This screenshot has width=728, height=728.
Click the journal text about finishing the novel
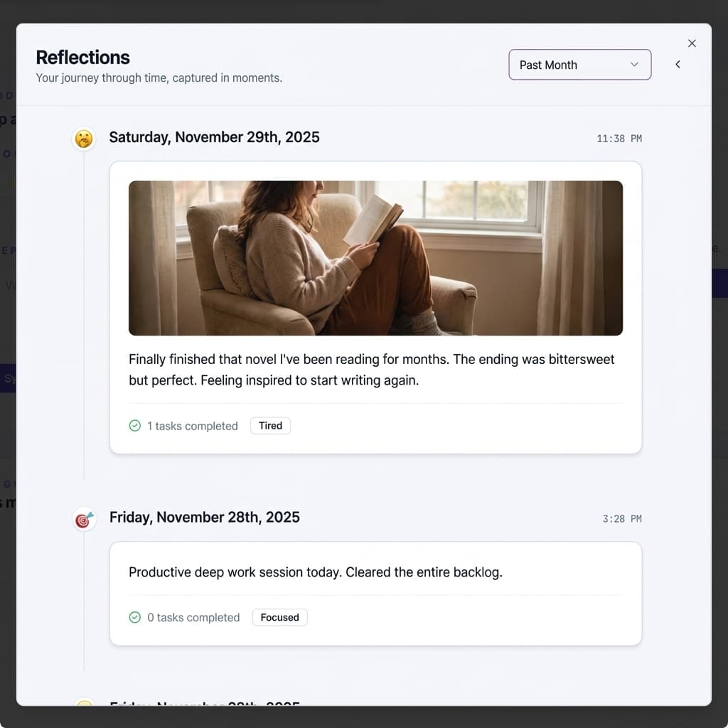point(371,370)
